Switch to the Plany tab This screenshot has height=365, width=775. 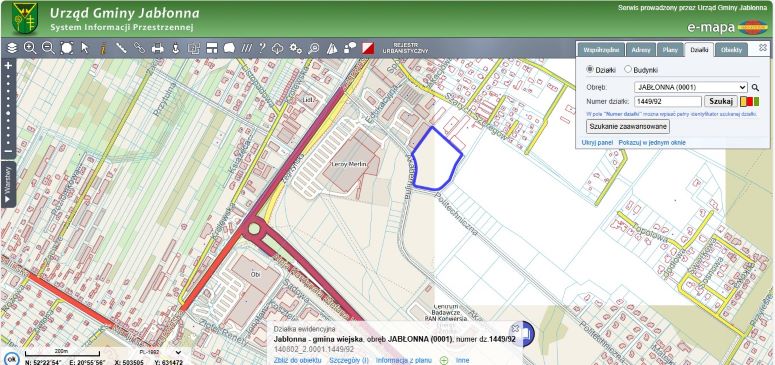[x=670, y=50]
